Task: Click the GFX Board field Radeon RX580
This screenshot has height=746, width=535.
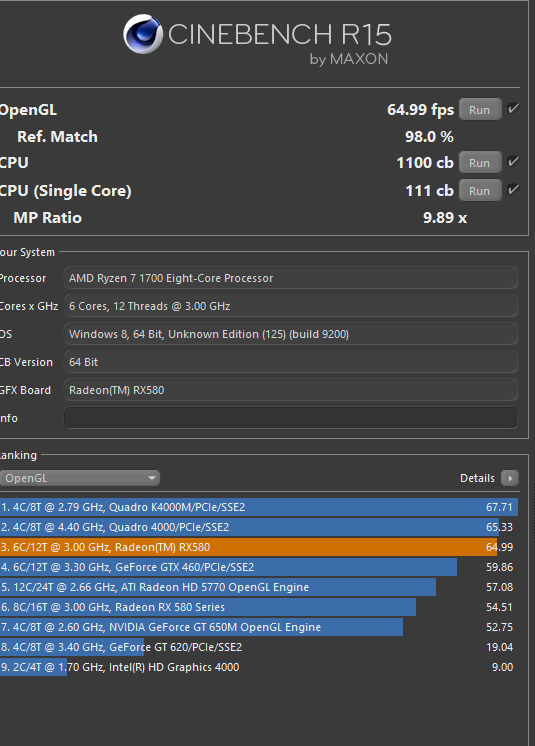Action: pos(291,390)
